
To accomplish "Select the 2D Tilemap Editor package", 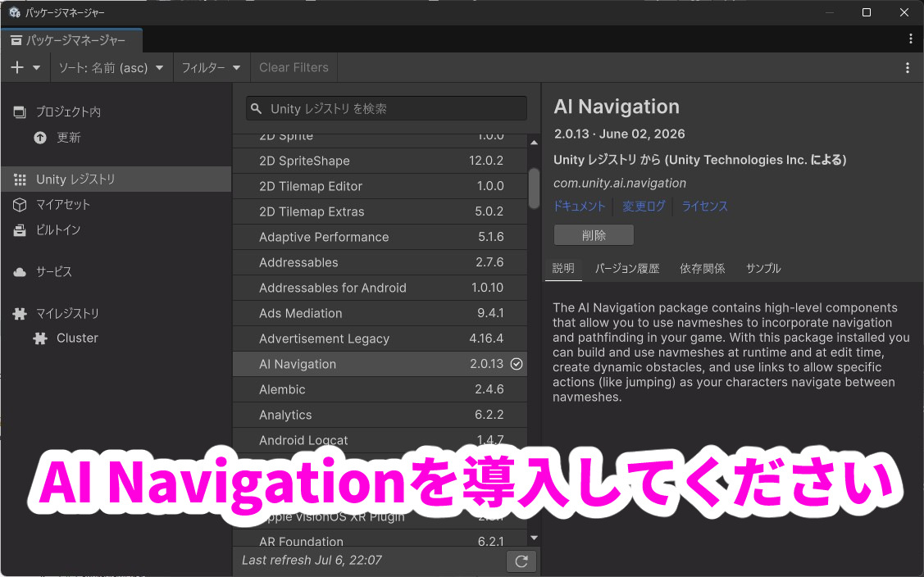I will tap(380, 186).
